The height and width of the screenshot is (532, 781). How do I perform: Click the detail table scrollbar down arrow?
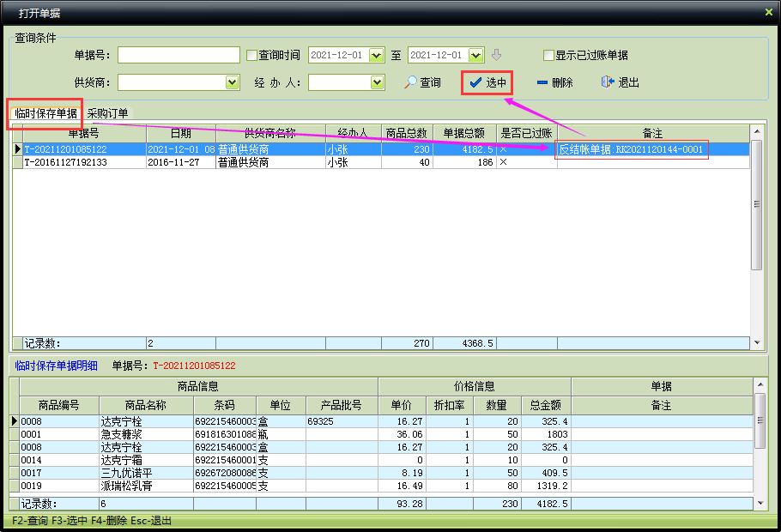(760, 503)
